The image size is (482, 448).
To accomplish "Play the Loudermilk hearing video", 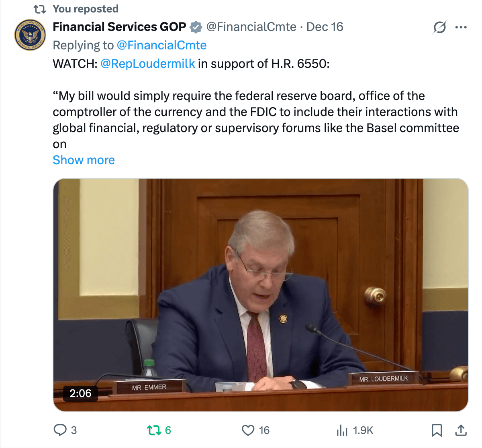I will [x=261, y=295].
